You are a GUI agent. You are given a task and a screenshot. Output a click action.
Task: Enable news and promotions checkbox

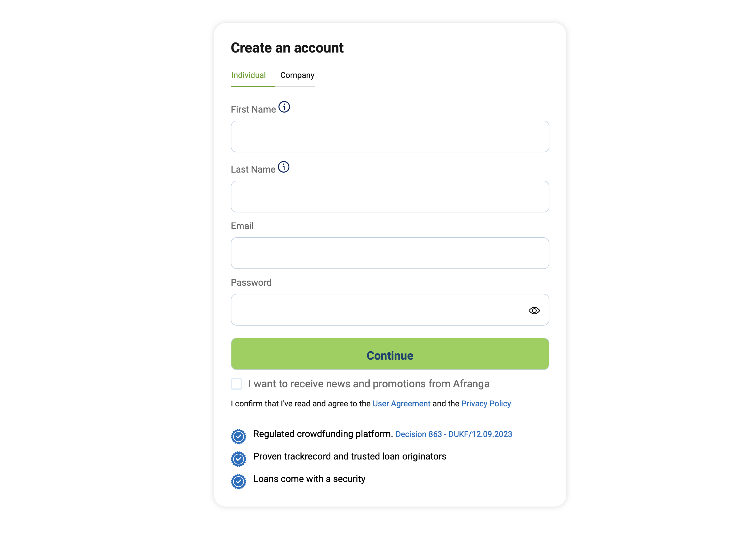click(236, 384)
